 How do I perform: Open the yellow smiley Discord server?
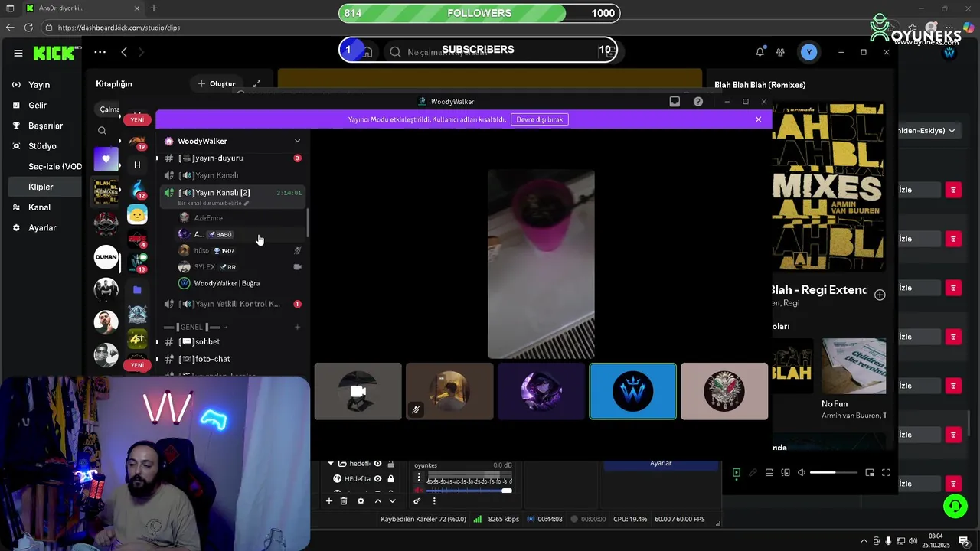tap(137, 215)
